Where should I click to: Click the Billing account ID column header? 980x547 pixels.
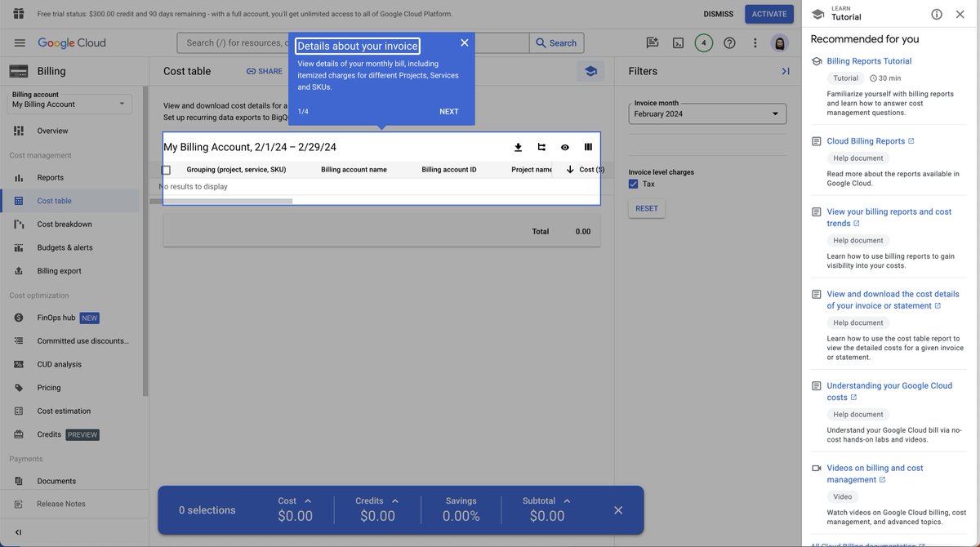point(449,170)
